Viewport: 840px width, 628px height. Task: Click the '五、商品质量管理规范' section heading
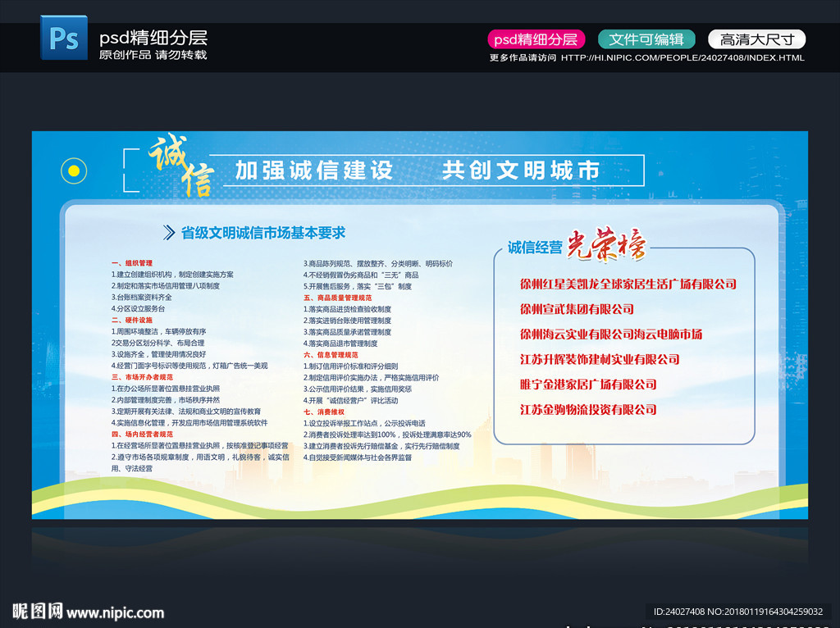tap(337, 298)
